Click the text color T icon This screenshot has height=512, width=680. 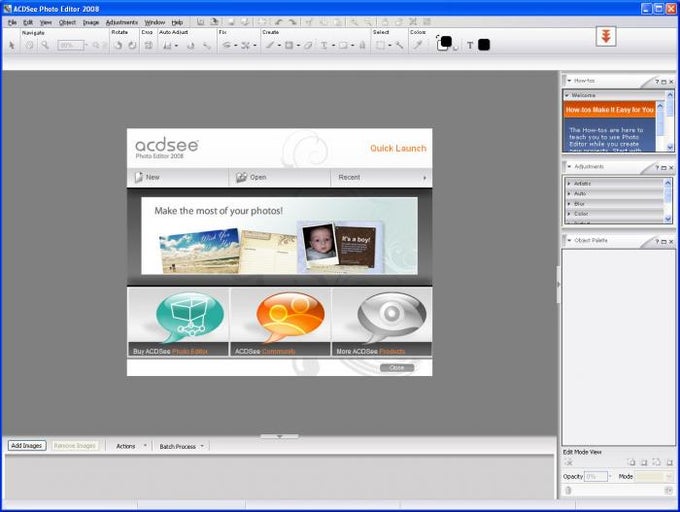click(470, 45)
